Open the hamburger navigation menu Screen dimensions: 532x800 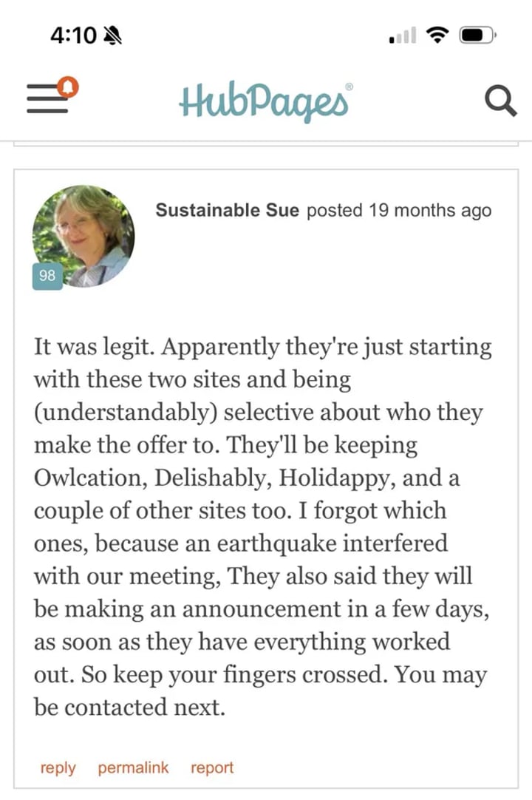coord(47,98)
